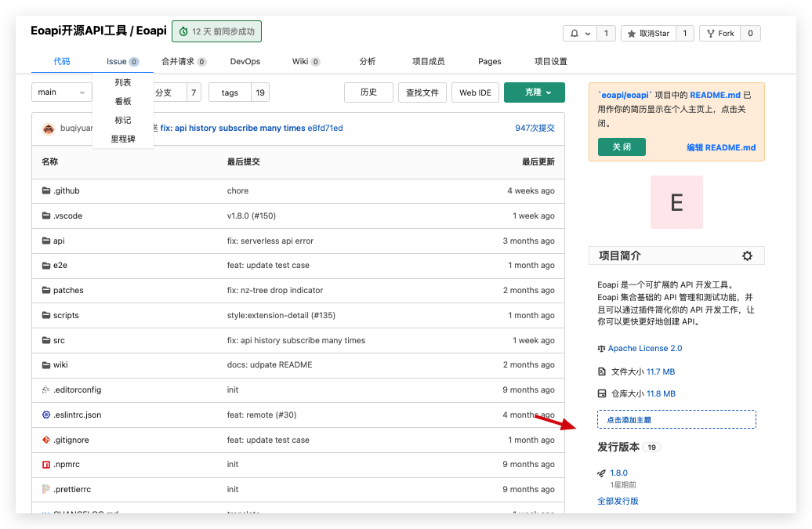Click the scripts folder icon

point(46,315)
